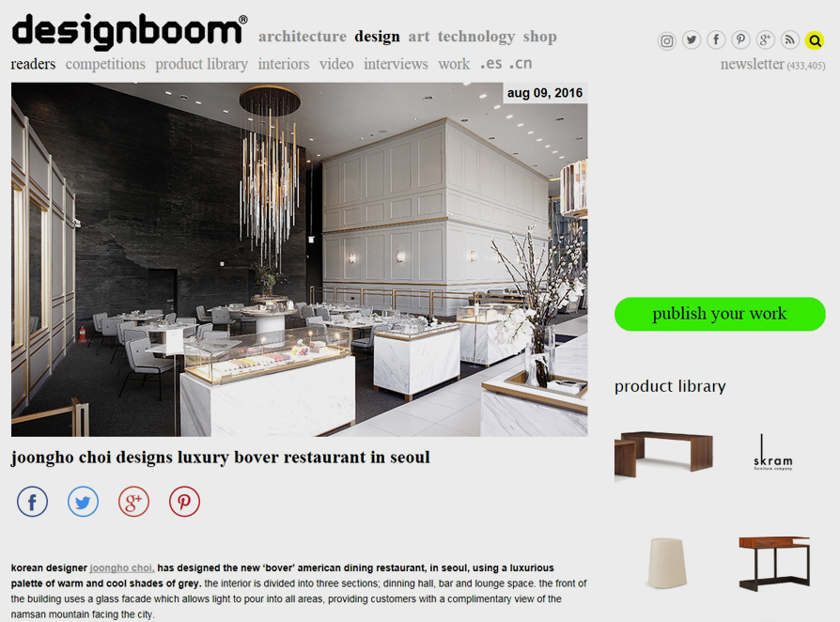Go to the architecture section
The width and height of the screenshot is (840, 622).
tap(303, 37)
